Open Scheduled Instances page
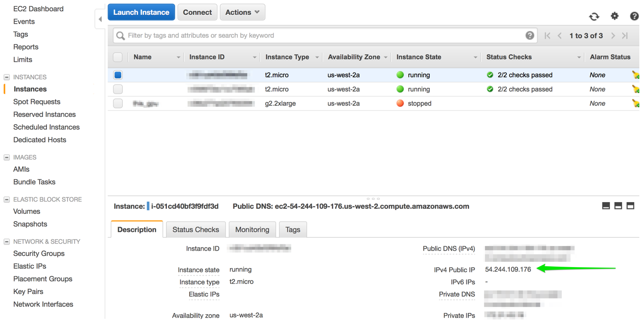 [x=46, y=127]
